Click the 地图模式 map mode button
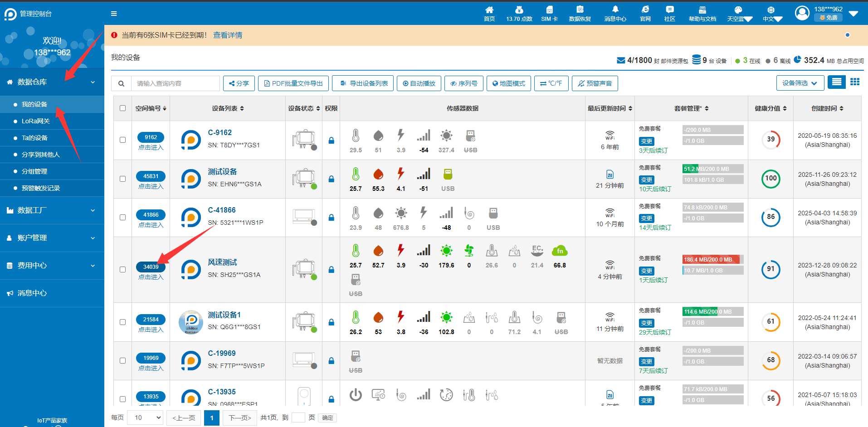868x427 pixels. tap(509, 83)
